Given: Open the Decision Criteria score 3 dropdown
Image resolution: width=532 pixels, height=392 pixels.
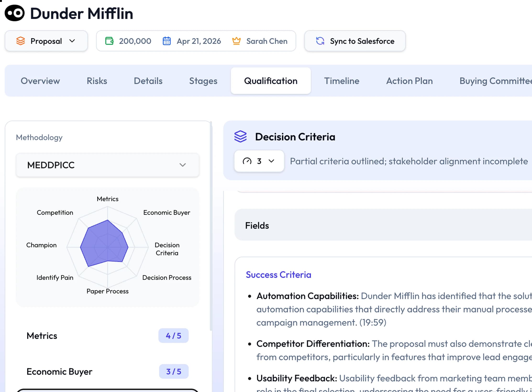Looking at the screenshot, I should [x=259, y=161].
